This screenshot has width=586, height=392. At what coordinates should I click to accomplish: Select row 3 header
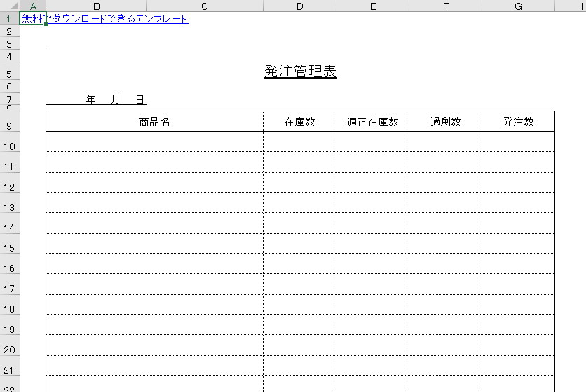tap(9, 44)
